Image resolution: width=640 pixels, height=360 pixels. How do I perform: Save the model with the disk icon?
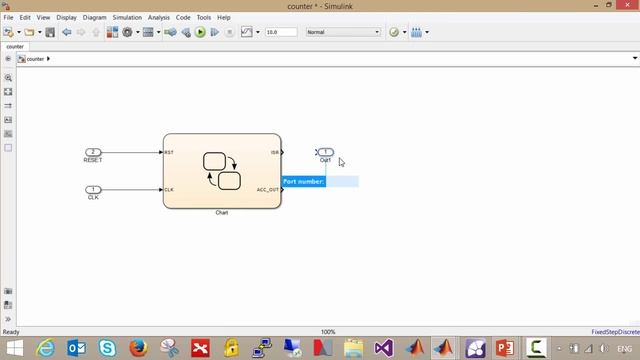50,32
